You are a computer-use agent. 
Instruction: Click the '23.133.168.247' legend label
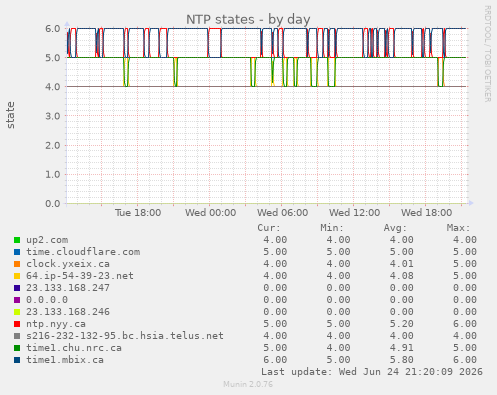tap(68, 288)
